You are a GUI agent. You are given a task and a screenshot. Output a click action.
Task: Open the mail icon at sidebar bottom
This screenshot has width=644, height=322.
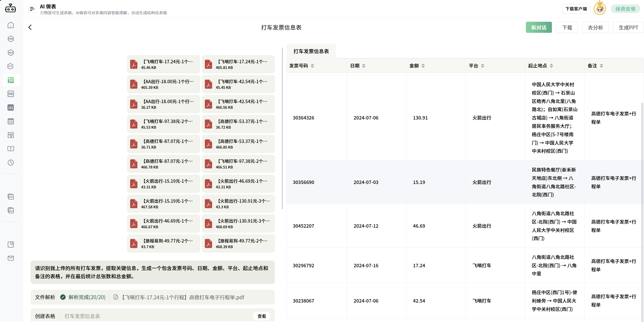[10, 258]
